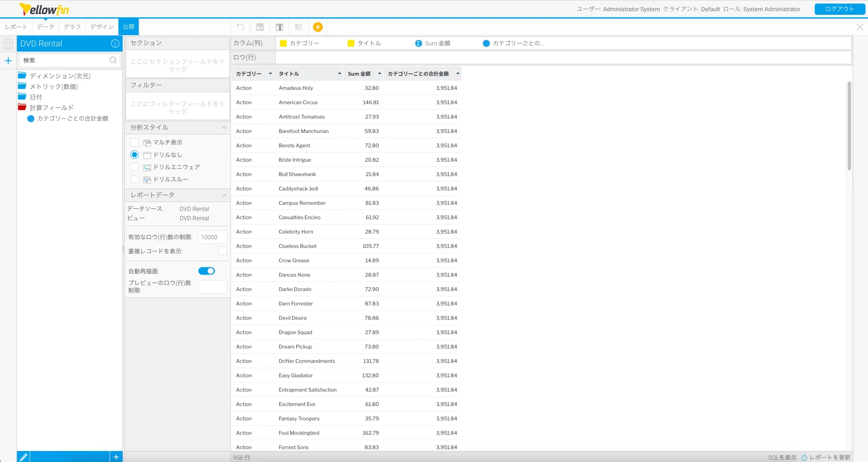
Task: Open the カテゴリー column header dropdown
Action: tap(270, 73)
